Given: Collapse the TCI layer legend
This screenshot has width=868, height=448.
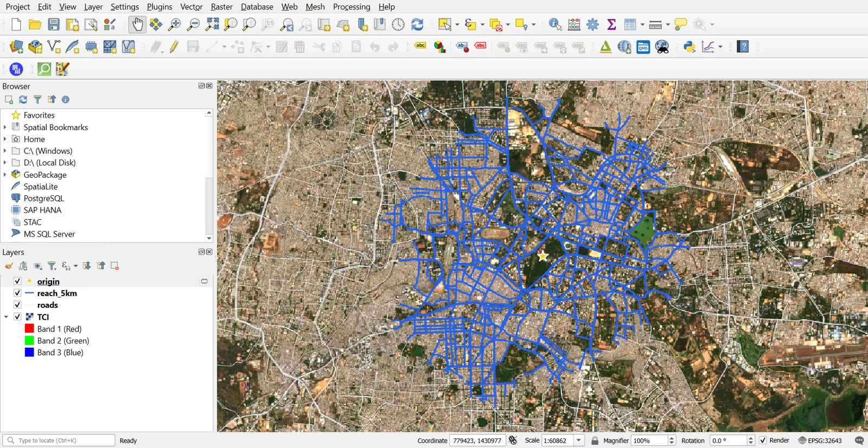Looking at the screenshot, I should [6, 317].
